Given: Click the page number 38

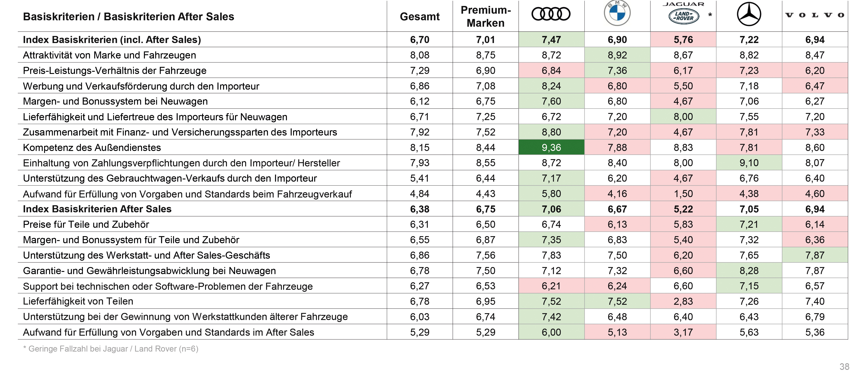Looking at the screenshot, I should coord(844,367).
